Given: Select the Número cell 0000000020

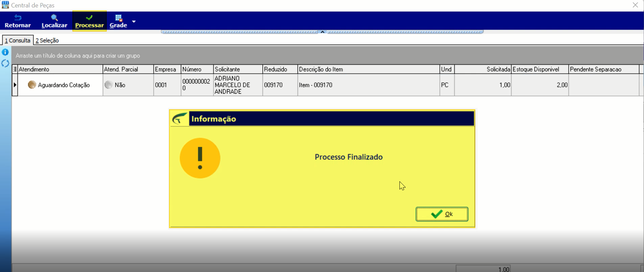Looking at the screenshot, I should pos(197,85).
